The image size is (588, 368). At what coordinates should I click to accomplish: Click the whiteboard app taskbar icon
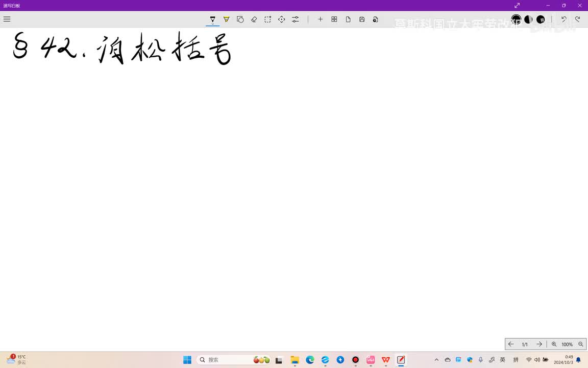[401, 360]
